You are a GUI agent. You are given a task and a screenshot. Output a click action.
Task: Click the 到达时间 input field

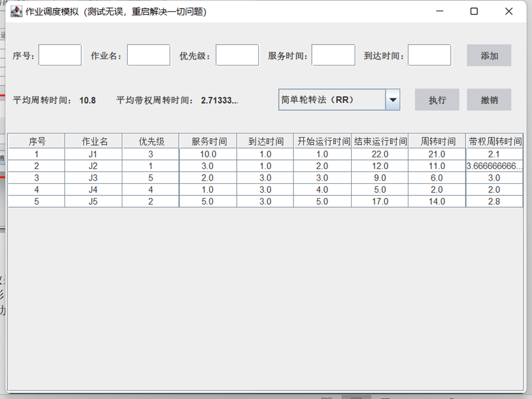429,55
